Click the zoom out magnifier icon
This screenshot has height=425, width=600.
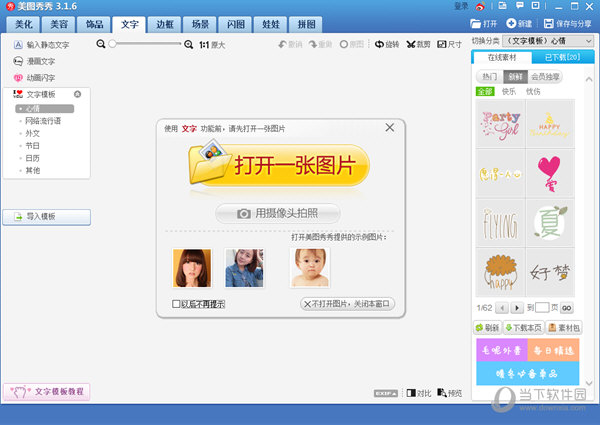point(101,44)
